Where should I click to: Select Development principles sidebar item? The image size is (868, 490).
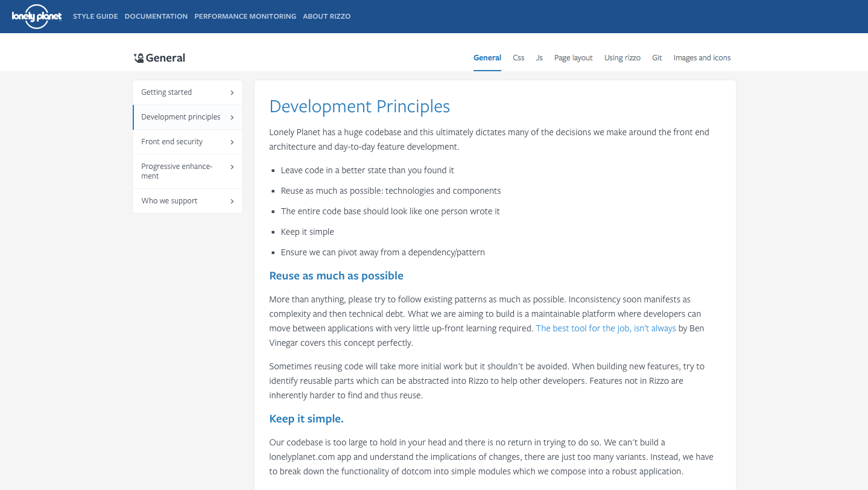(188, 117)
